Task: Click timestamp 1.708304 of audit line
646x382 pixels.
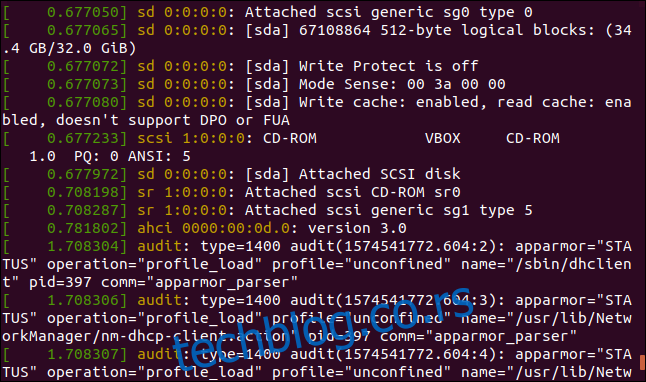Action: [x=82, y=246]
